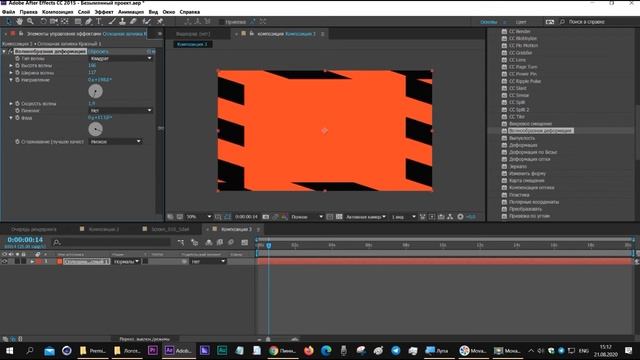Click the wave height value 166
640x360 pixels.
coord(92,65)
